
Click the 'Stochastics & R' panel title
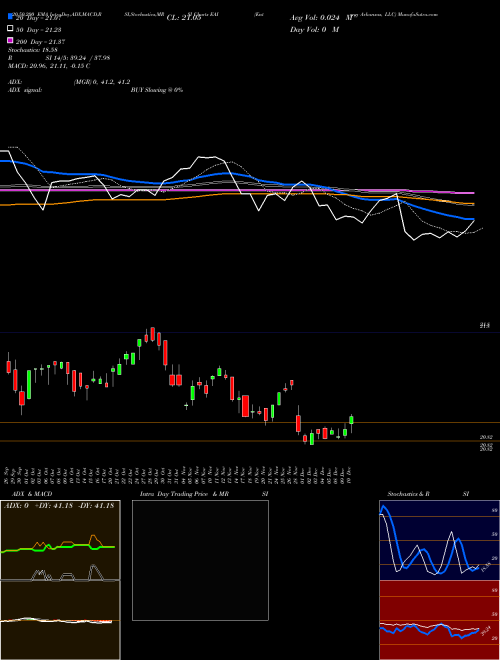coord(408,494)
